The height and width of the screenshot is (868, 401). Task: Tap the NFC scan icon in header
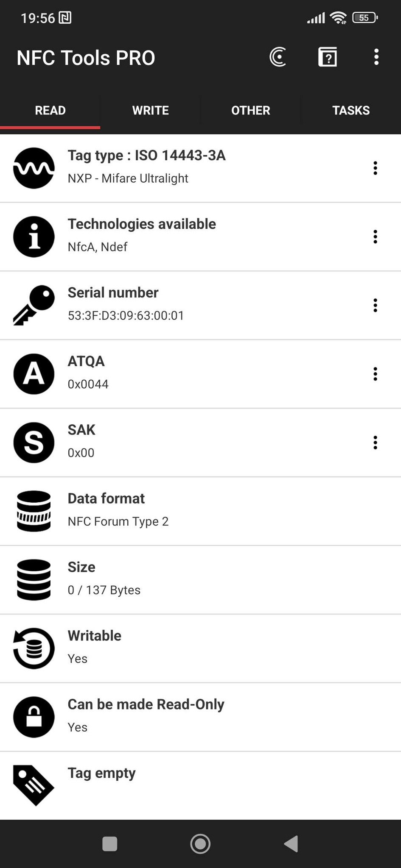point(278,57)
